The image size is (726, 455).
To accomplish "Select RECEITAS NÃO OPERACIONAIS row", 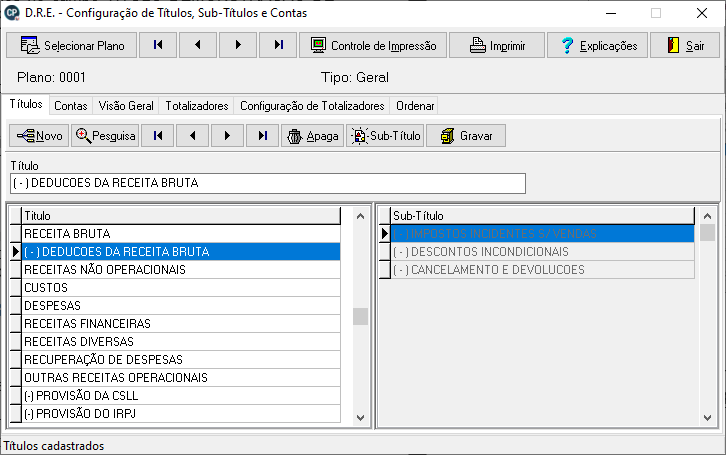I will pyautogui.click(x=181, y=270).
